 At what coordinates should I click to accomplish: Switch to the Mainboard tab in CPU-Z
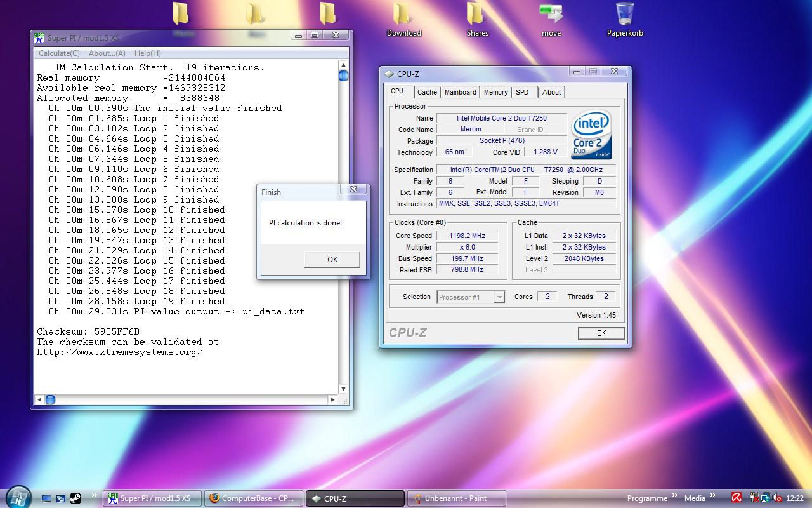coord(460,92)
